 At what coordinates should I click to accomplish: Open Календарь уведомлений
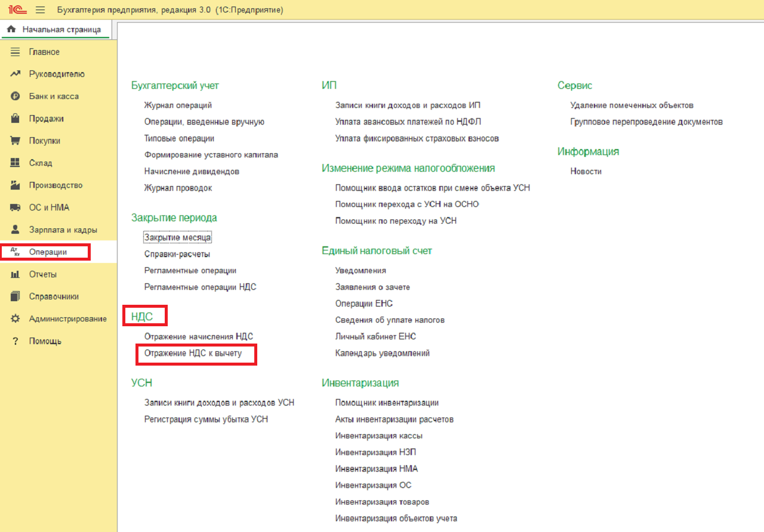383,353
